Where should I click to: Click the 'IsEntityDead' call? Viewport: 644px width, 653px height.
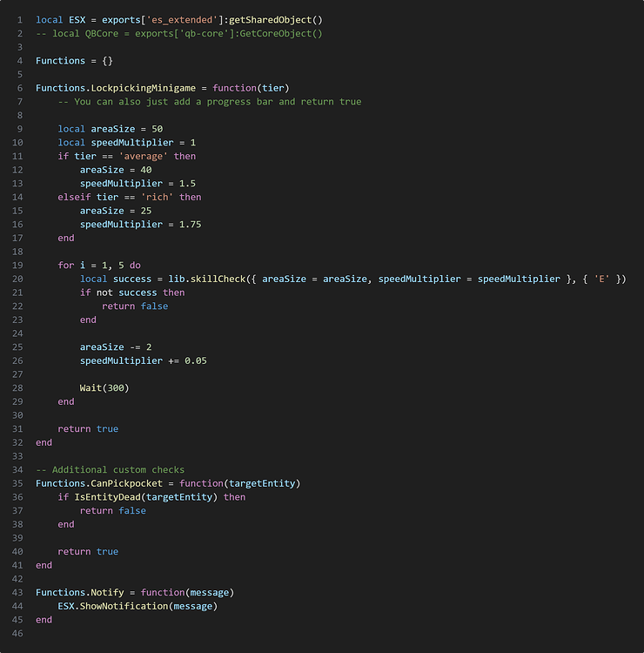[107, 497]
